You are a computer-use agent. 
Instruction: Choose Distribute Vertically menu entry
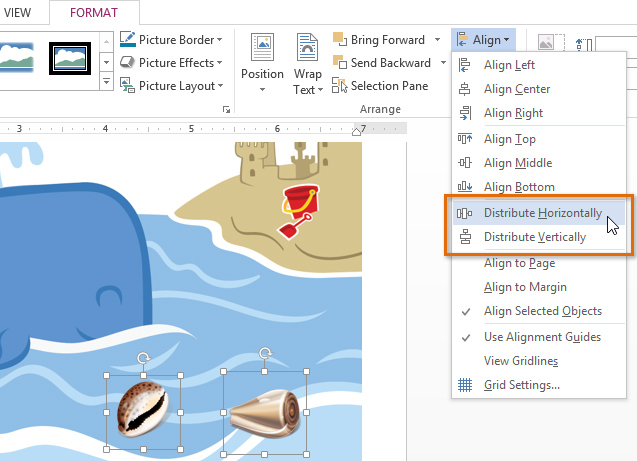pos(539,237)
